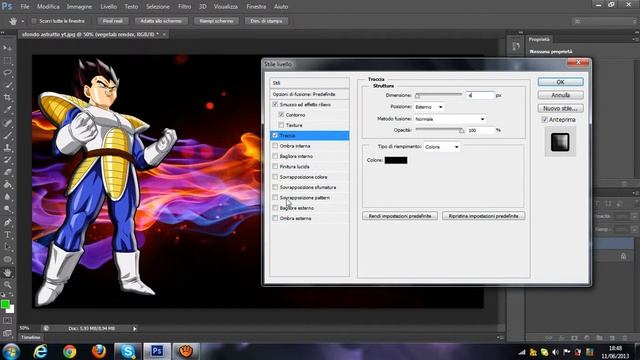This screenshot has height=360, width=640.
Task: Select the Path Selection tool
Action: [7, 247]
